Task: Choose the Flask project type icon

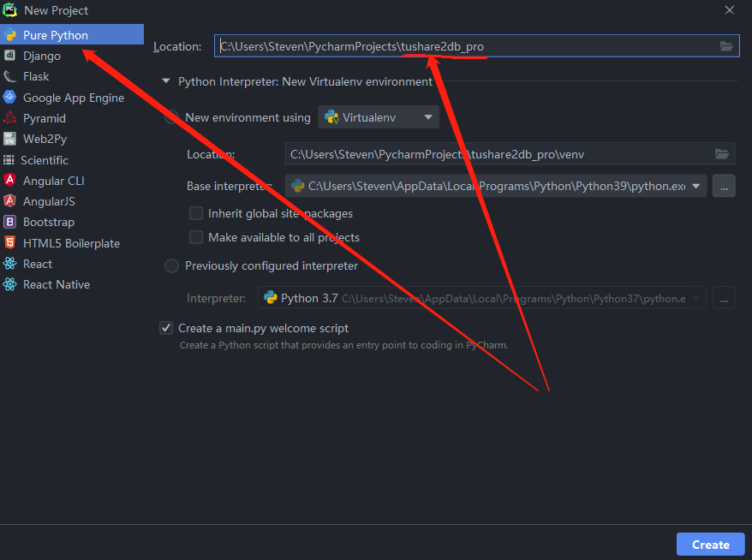Action: pyautogui.click(x=9, y=76)
